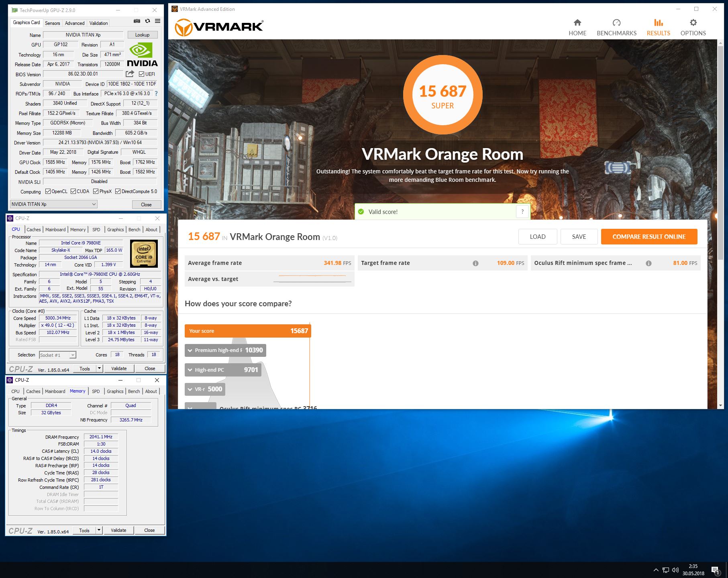Click VRMark LOAD button
Viewport: 728px width, 578px height.
tap(537, 237)
